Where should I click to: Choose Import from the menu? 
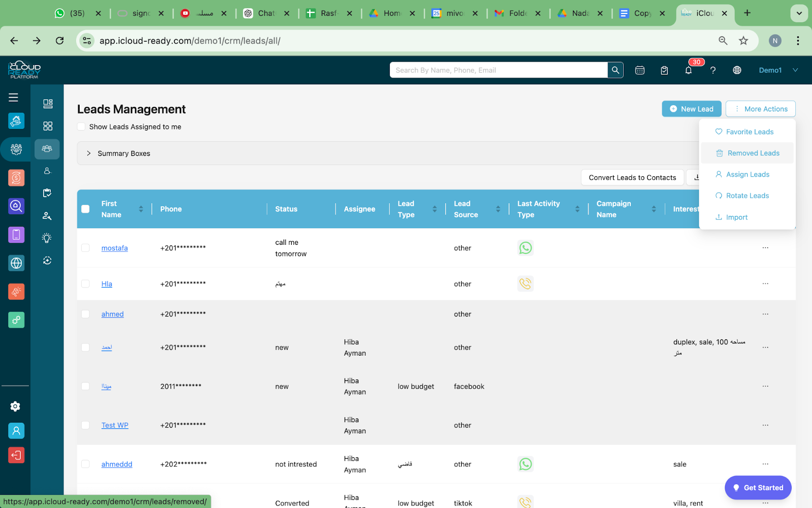747,217
